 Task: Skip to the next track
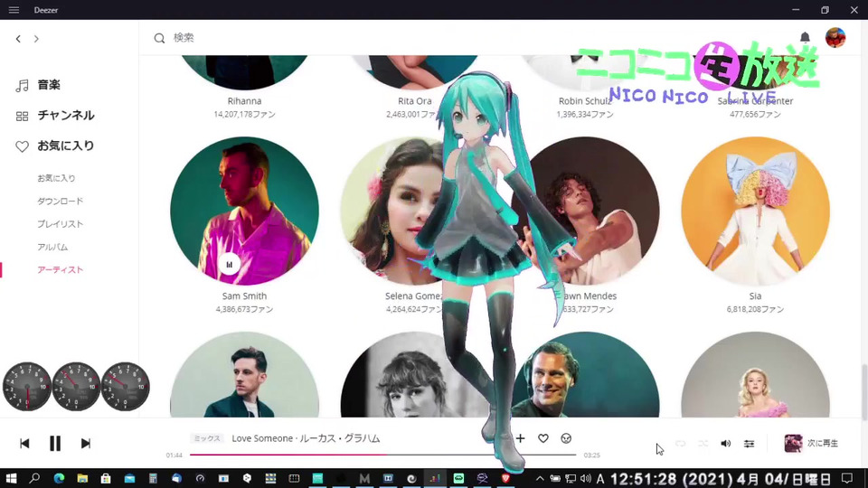click(x=85, y=444)
